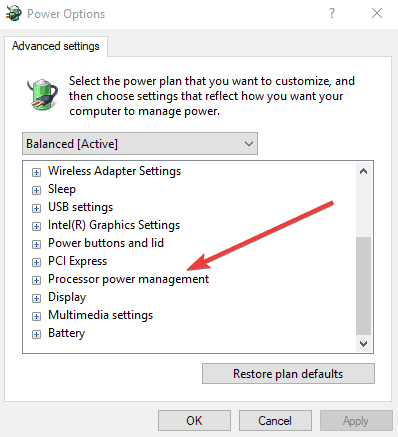Click the Cancel button
Screen dimensions: 398x437
tap(275, 421)
